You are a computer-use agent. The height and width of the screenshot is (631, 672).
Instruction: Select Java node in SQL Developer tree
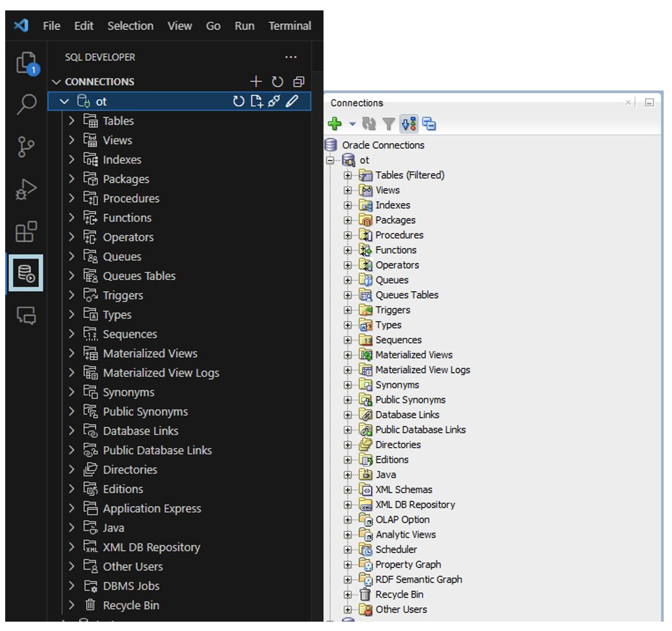click(386, 475)
